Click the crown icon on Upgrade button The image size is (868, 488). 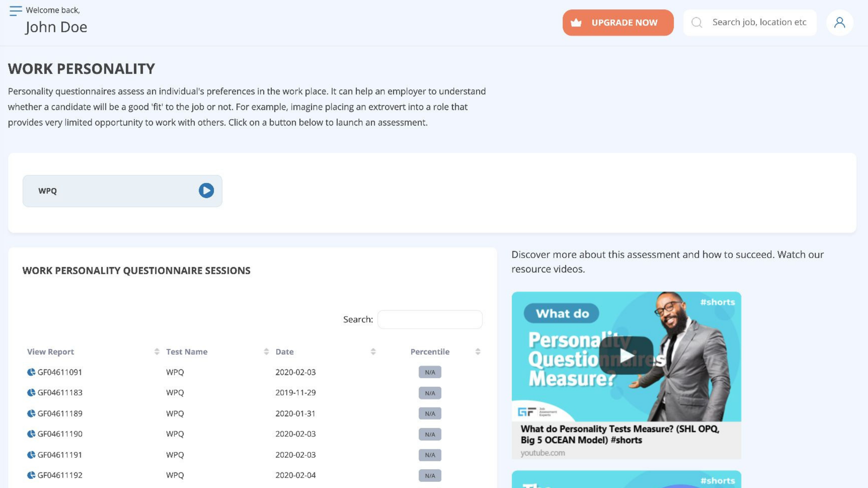[576, 23]
